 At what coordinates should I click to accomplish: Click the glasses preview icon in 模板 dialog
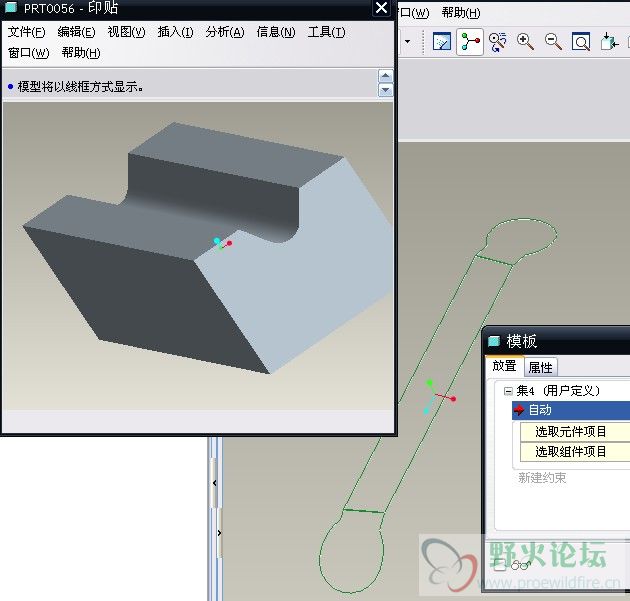point(520,565)
